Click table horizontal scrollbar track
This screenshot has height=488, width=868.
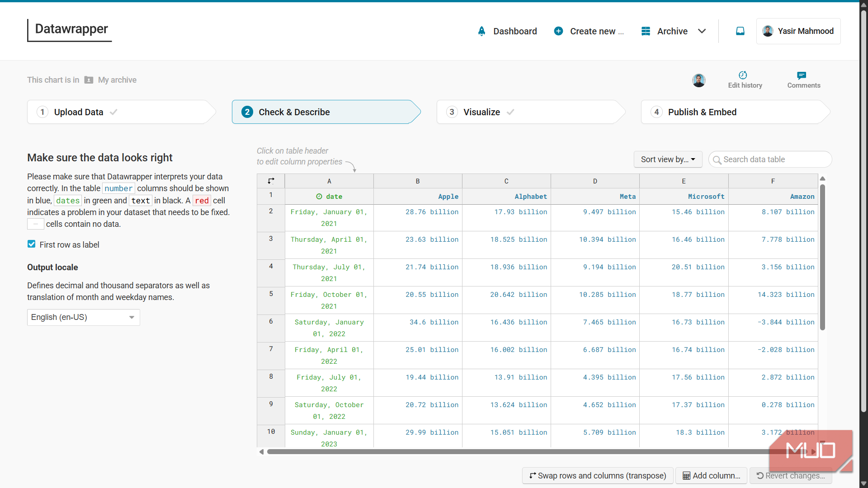(538, 452)
